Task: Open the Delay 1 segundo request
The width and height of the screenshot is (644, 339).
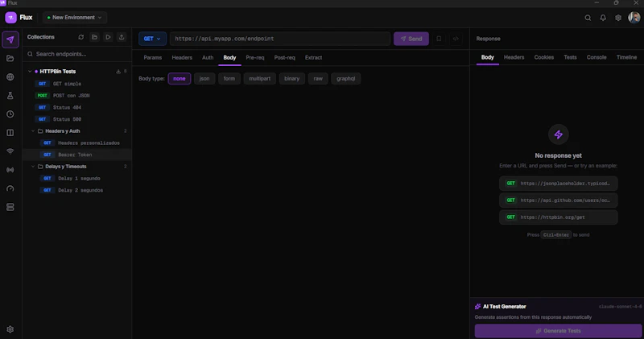Action: point(76,178)
